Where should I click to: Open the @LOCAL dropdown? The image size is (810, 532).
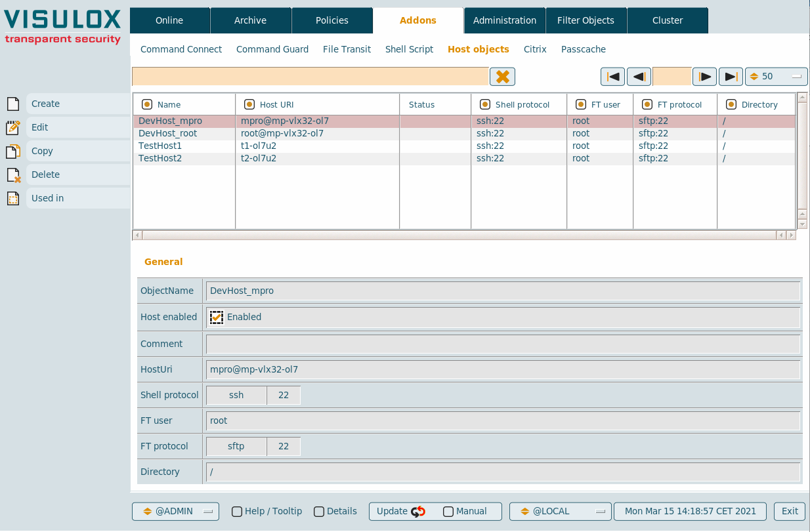pos(560,512)
